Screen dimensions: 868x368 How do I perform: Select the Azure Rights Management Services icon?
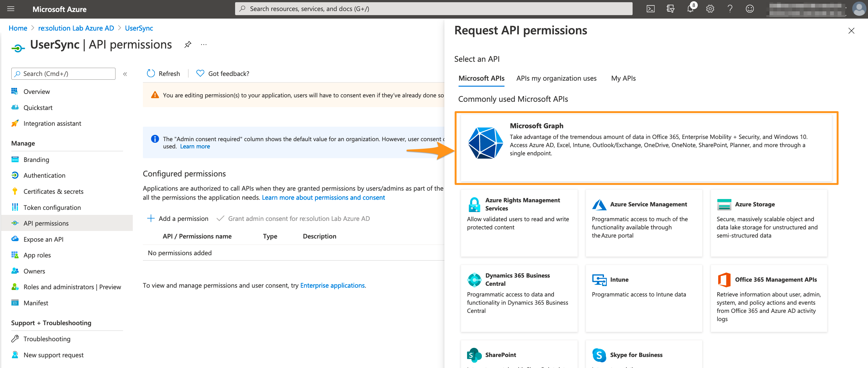pyautogui.click(x=474, y=204)
